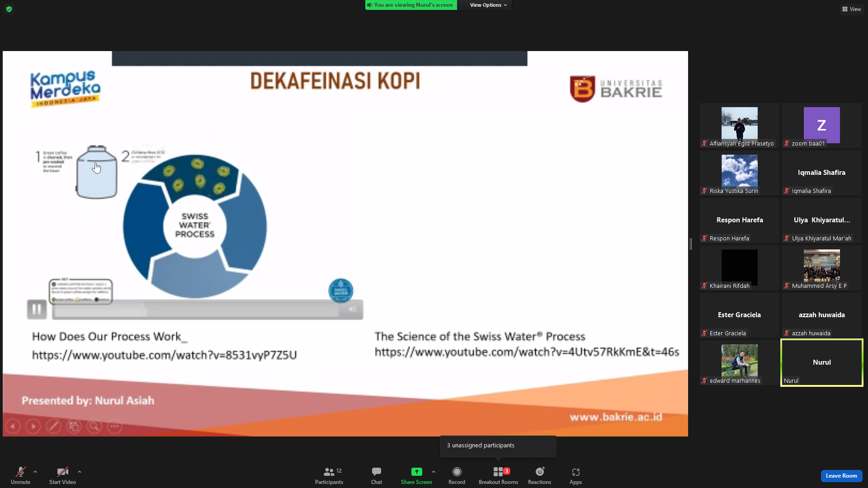Select Iqmalia Shafira's participant tile
This screenshot has width=868, height=488.
click(822, 173)
